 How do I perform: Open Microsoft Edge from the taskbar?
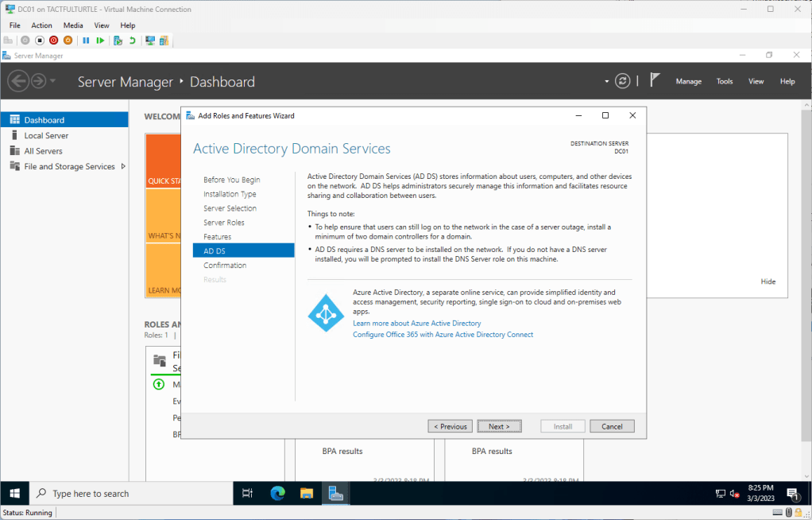[277, 493]
